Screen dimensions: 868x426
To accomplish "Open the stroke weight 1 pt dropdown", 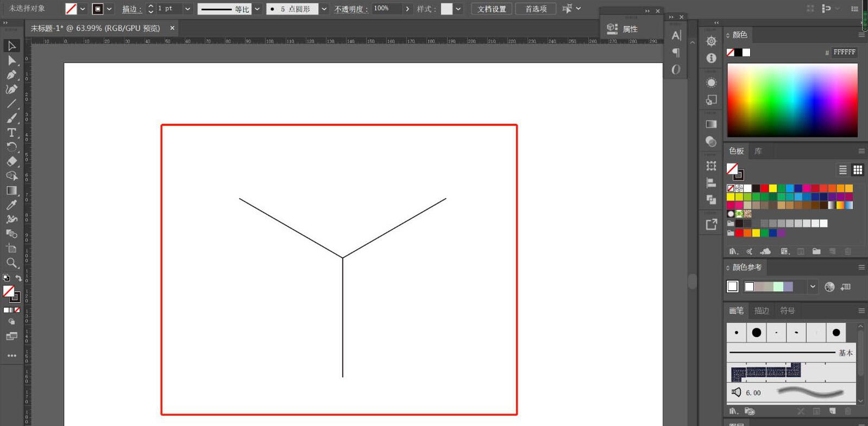I will (187, 9).
